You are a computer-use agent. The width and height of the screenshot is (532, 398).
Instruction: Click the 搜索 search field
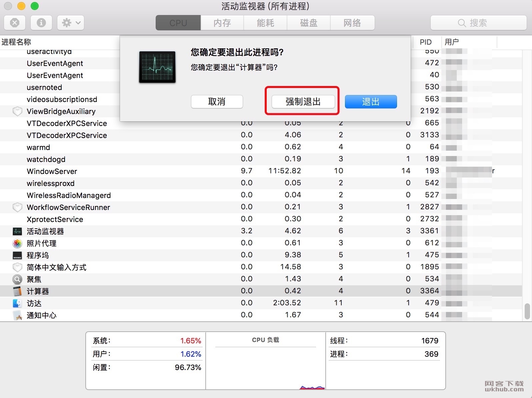click(x=478, y=23)
